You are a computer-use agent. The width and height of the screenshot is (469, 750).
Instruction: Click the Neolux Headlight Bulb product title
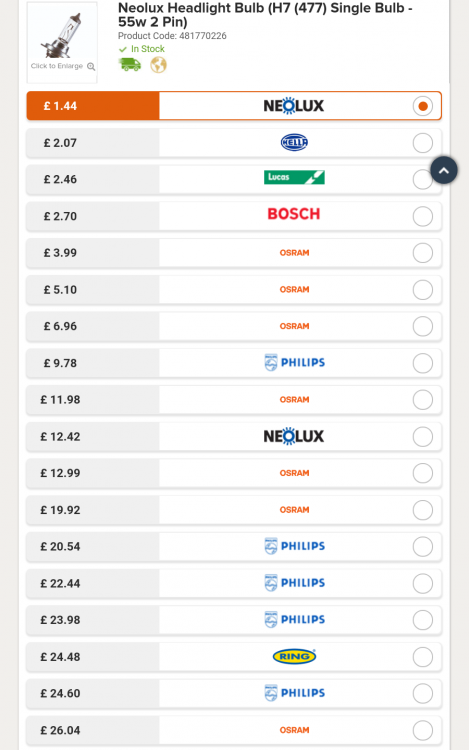tap(265, 15)
